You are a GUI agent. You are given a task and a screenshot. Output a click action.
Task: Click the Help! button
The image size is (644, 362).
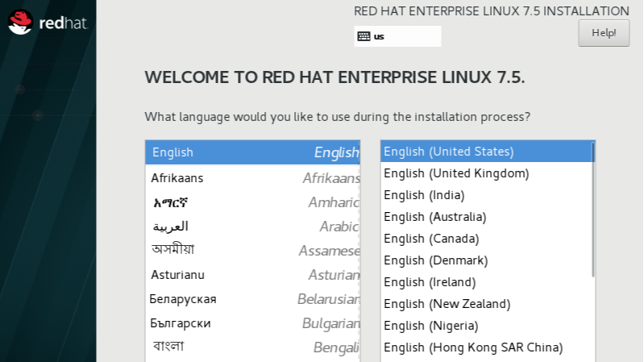(x=604, y=33)
